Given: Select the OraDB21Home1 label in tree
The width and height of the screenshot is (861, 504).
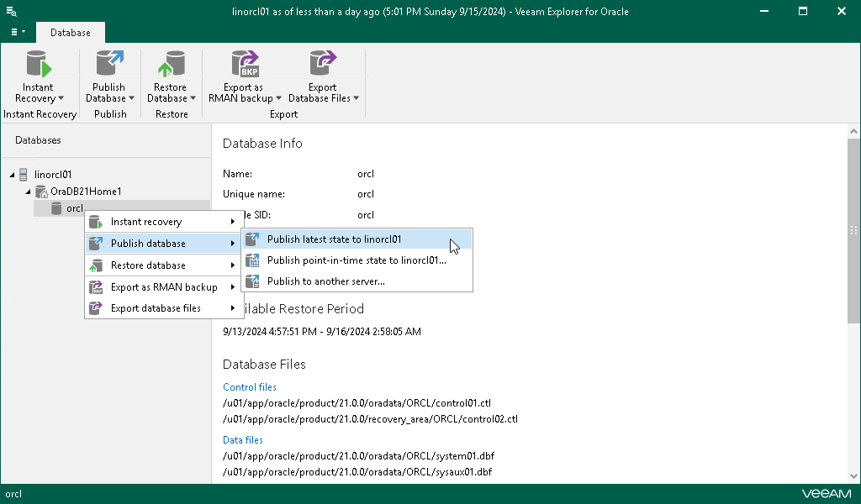Looking at the screenshot, I should tap(87, 192).
